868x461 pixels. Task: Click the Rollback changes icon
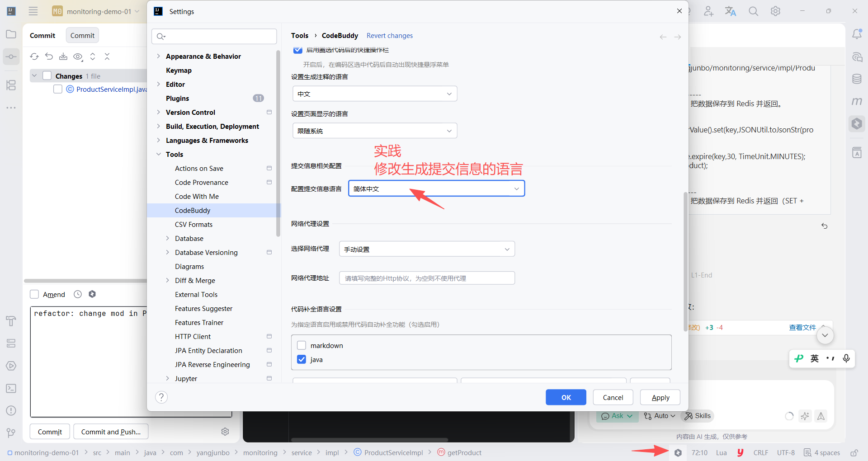pos(49,56)
